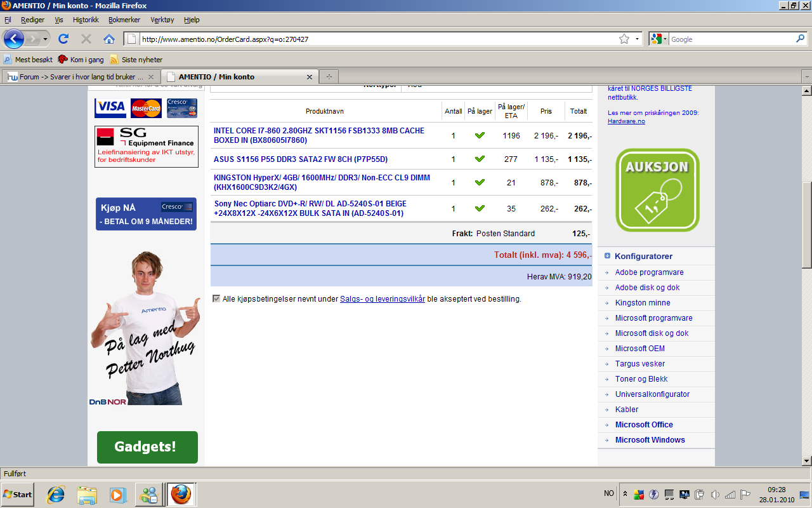Open the ASUS S1156 P55 product link
This screenshot has width=812, height=508.
click(301, 159)
